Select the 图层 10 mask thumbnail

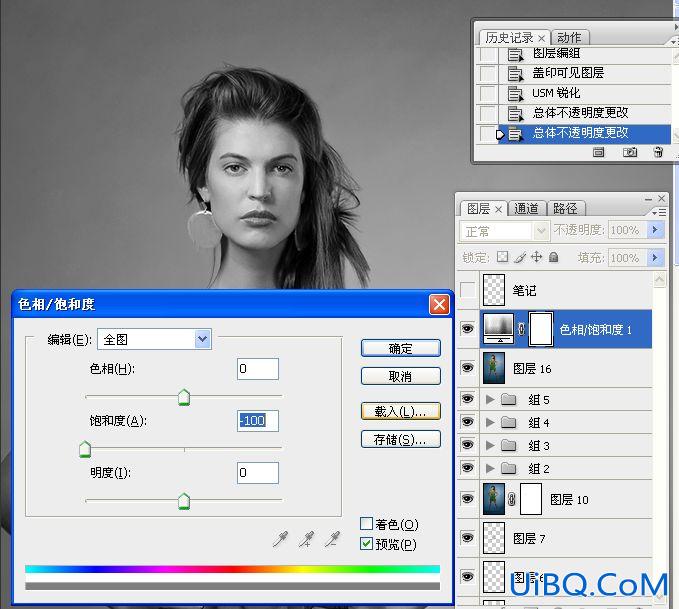pos(531,499)
